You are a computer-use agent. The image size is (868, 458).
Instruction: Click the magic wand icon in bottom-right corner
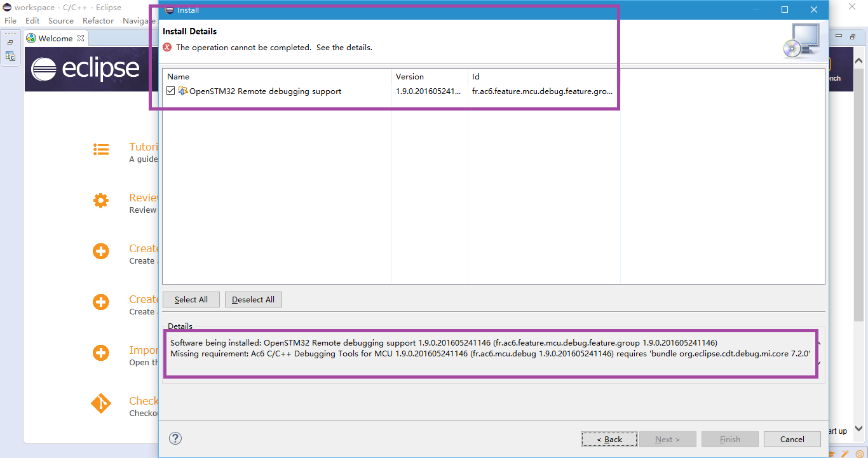click(845, 454)
